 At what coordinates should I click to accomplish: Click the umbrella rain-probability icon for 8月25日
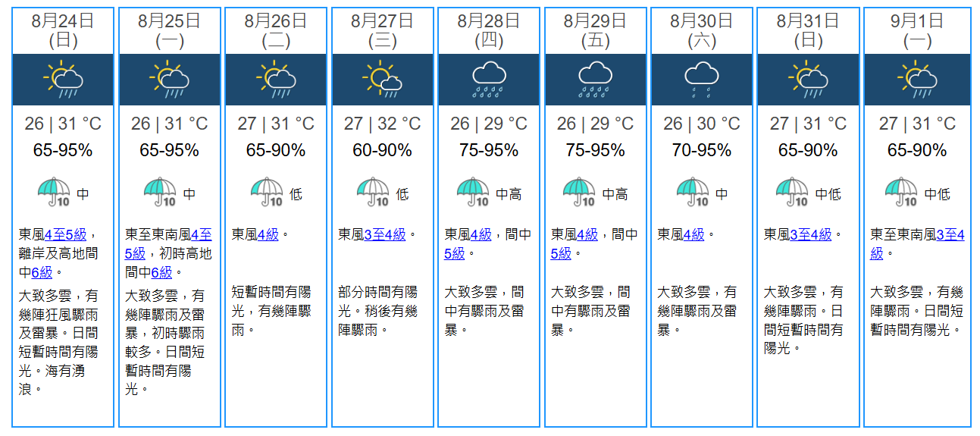point(160,193)
